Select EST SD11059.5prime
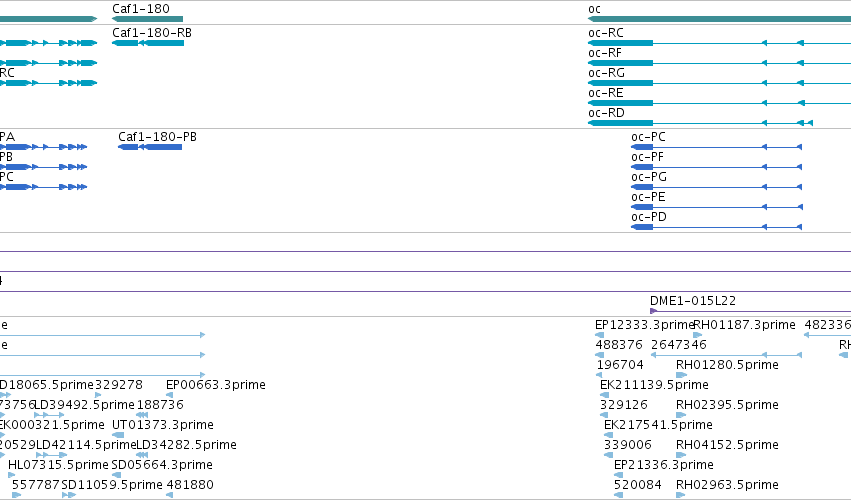 [112, 485]
